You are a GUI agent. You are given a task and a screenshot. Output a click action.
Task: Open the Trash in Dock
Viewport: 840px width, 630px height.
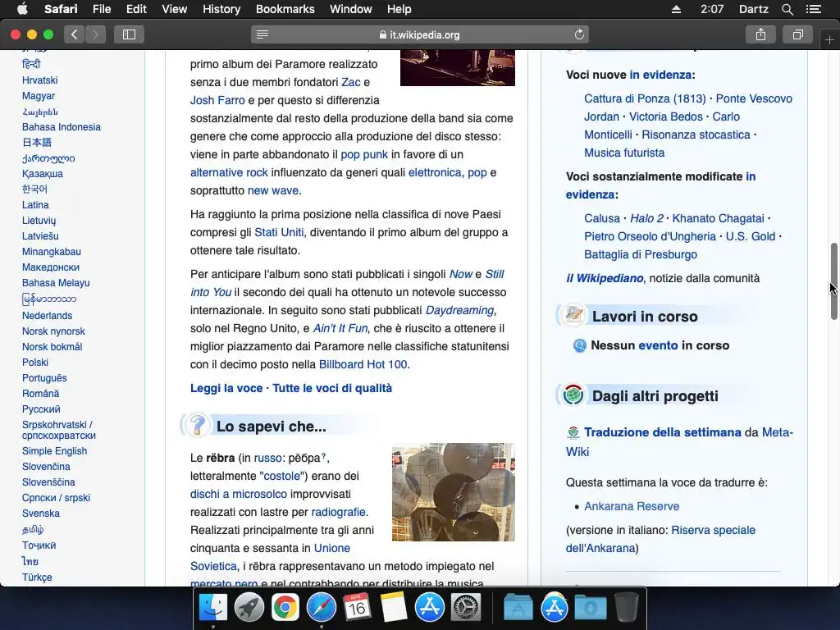pyautogui.click(x=626, y=608)
